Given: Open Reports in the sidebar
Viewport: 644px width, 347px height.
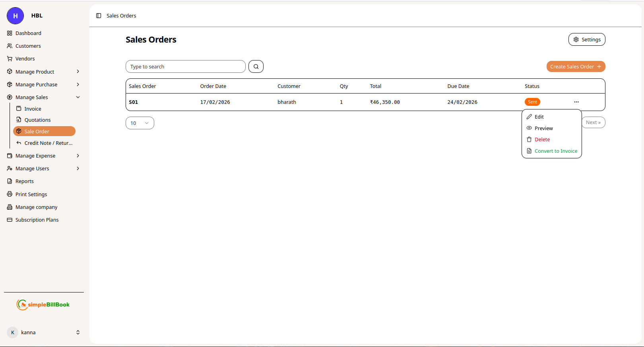Looking at the screenshot, I should [x=24, y=181].
